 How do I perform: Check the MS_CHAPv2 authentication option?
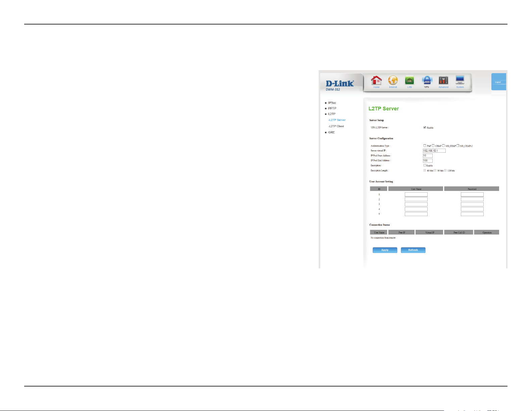[x=458, y=146]
